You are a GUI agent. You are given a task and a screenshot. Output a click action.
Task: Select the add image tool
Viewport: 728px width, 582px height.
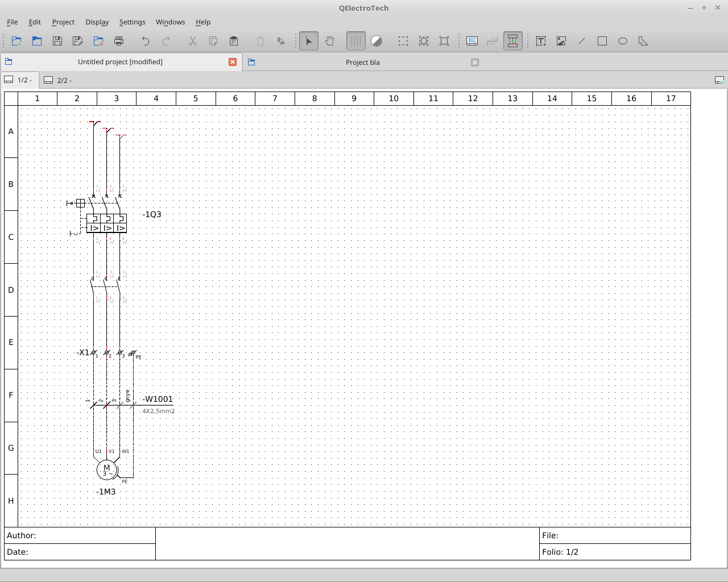pos(561,41)
